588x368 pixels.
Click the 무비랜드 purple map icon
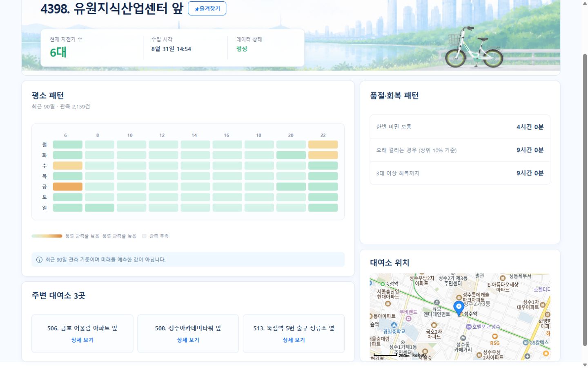[408, 319]
